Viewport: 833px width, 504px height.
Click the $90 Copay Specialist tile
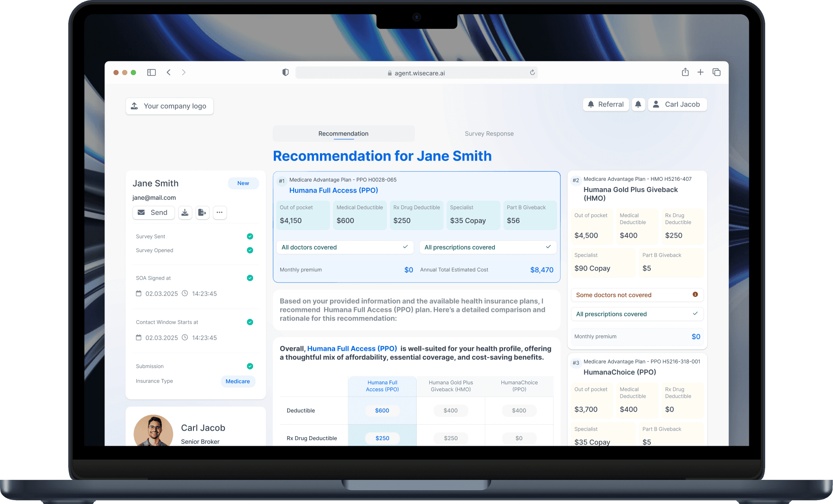tap(603, 263)
